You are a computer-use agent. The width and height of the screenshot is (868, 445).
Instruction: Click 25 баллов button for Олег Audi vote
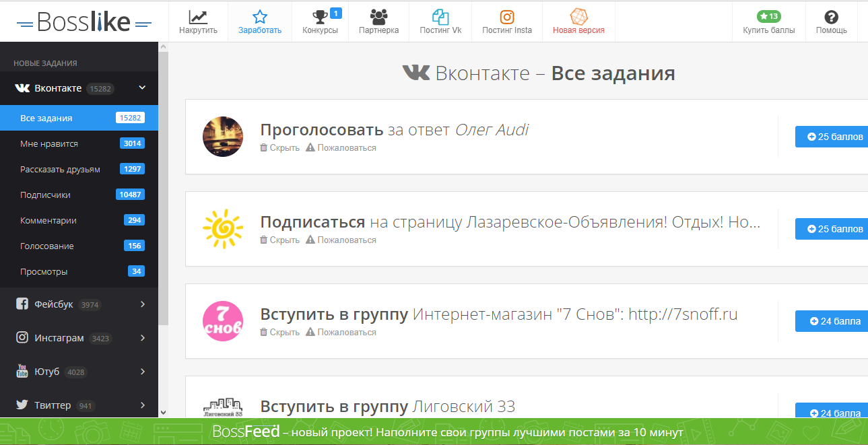[832, 137]
